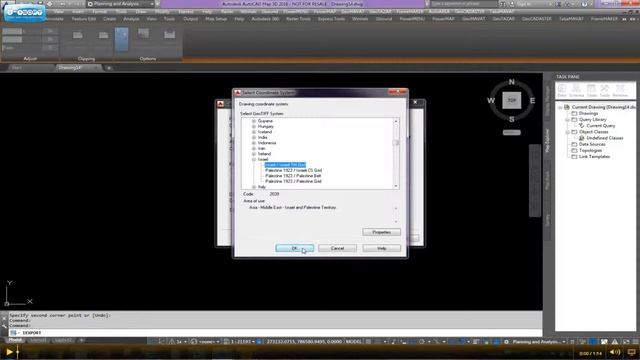The width and height of the screenshot is (640, 360).
Task: Click the GeoTIFF list scrollbar thumb
Action: coord(396,142)
